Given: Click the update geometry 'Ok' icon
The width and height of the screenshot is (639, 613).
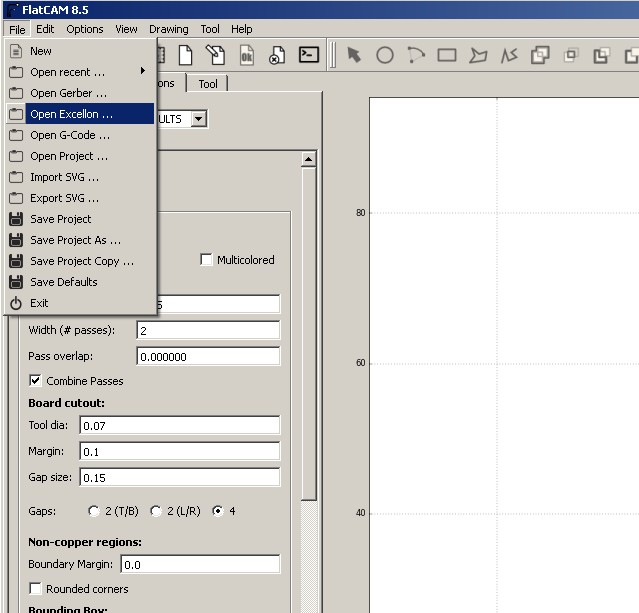Looking at the screenshot, I should point(247,55).
